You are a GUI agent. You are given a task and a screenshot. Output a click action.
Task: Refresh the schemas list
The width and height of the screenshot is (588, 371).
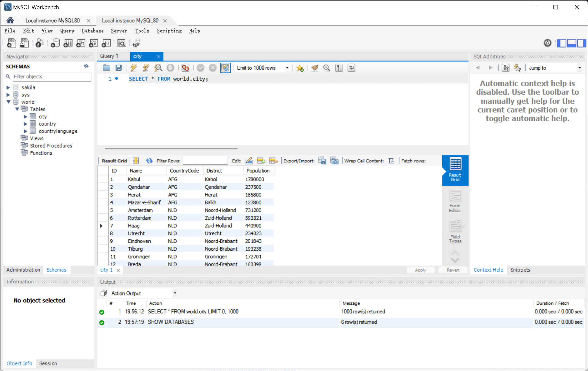[86, 66]
